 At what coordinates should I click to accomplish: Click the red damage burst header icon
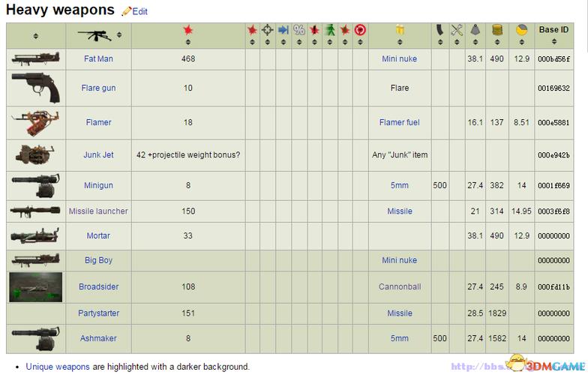click(188, 30)
